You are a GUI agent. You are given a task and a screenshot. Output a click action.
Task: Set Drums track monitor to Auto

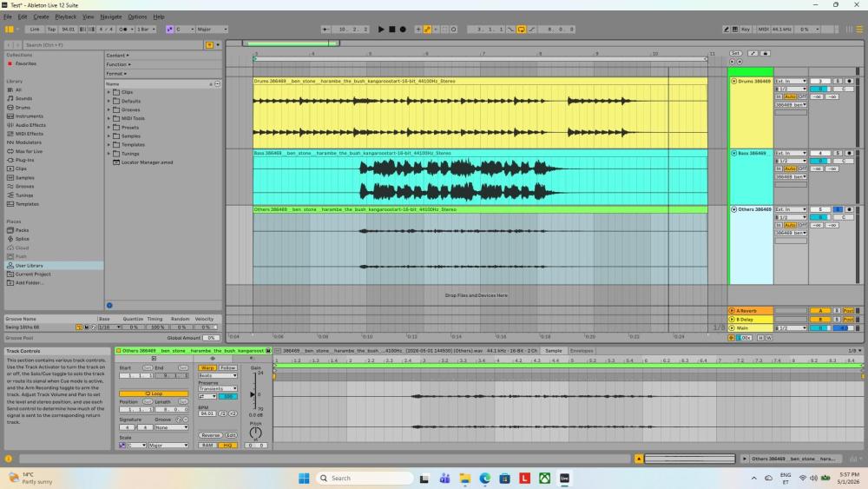[790, 96]
